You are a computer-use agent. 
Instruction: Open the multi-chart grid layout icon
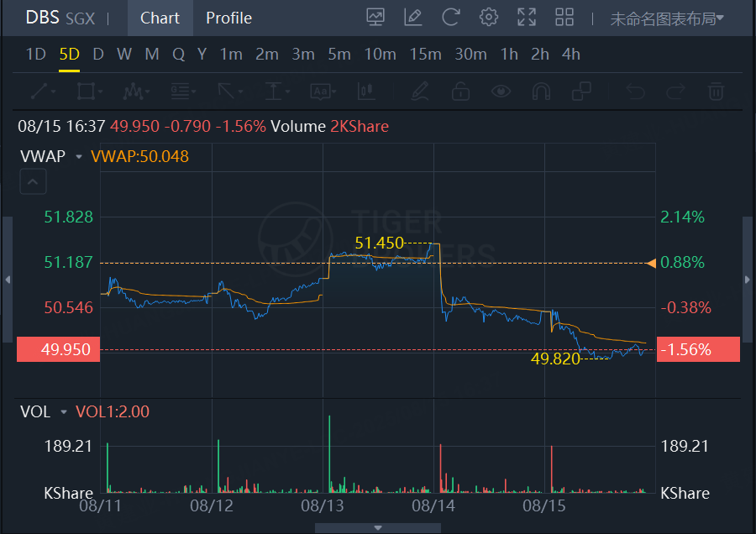click(564, 18)
